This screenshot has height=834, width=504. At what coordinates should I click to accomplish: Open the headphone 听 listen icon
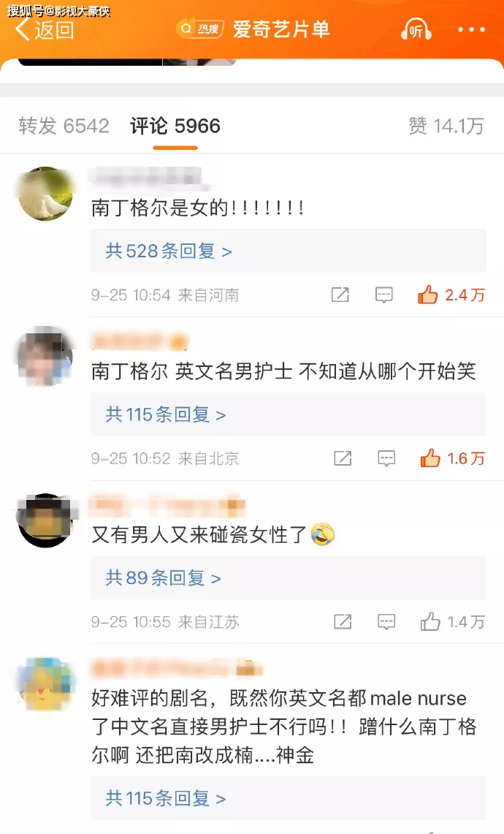[x=416, y=29]
